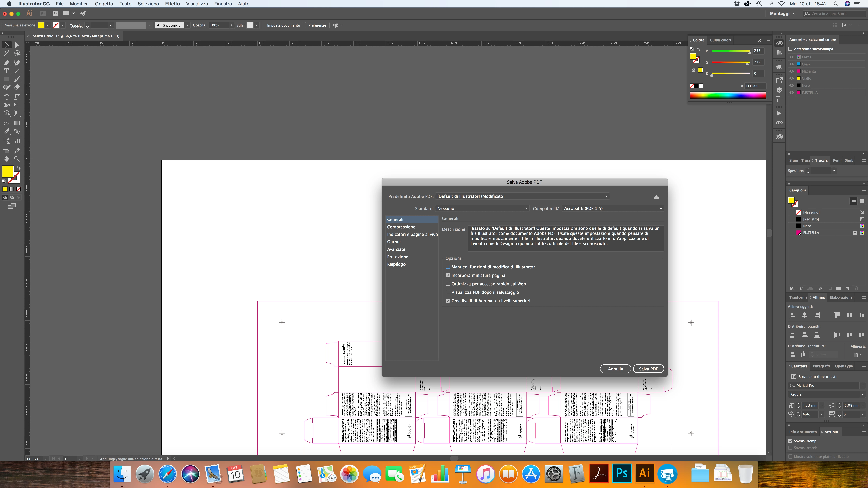Viewport: 868px width, 488px height.
Task: Hide the Magenta separation eye icon
Action: (792, 71)
